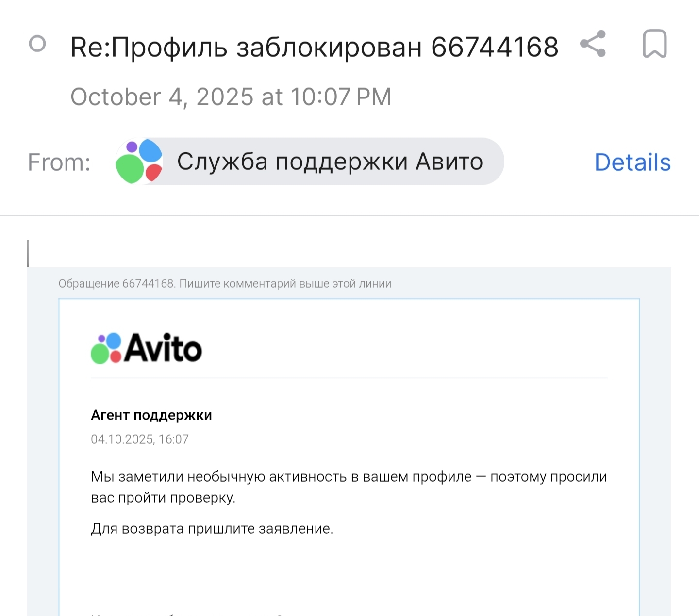The height and width of the screenshot is (616, 699).
Task: Click the Агент поддержки heading
Action: pos(151,415)
